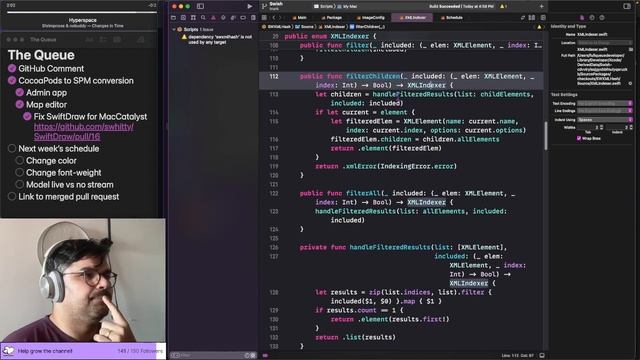The height and width of the screenshot is (360, 640).
Task: Show the history inspector
Action: click(592, 18)
